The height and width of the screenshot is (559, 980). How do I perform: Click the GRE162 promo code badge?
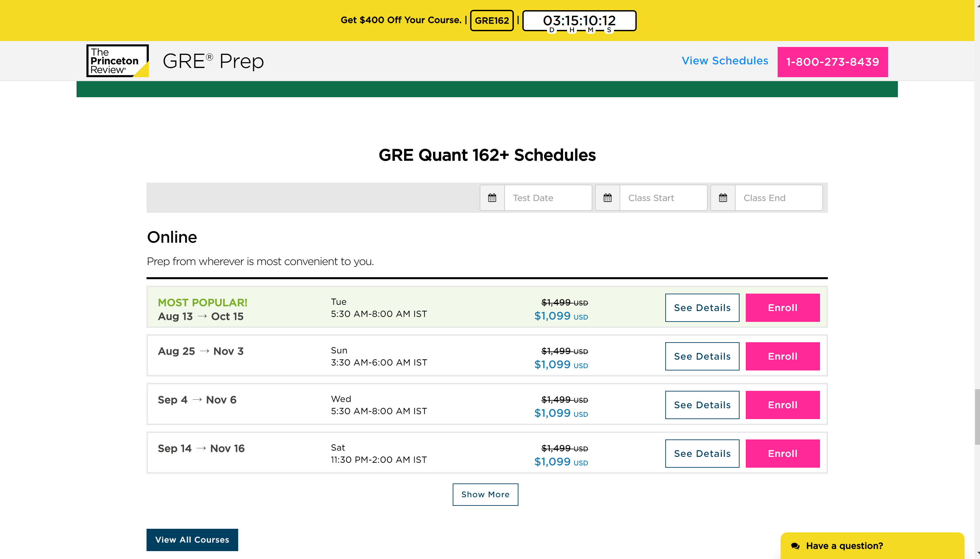click(x=491, y=20)
